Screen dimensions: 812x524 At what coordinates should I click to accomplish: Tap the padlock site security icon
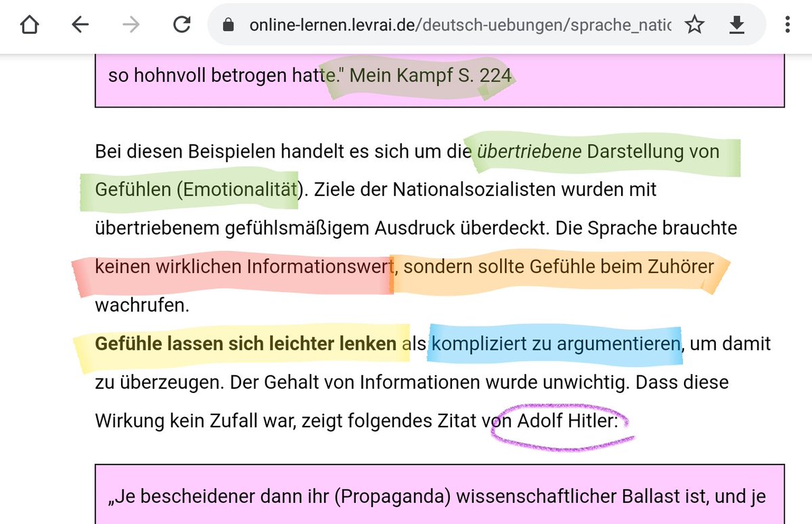click(x=228, y=26)
